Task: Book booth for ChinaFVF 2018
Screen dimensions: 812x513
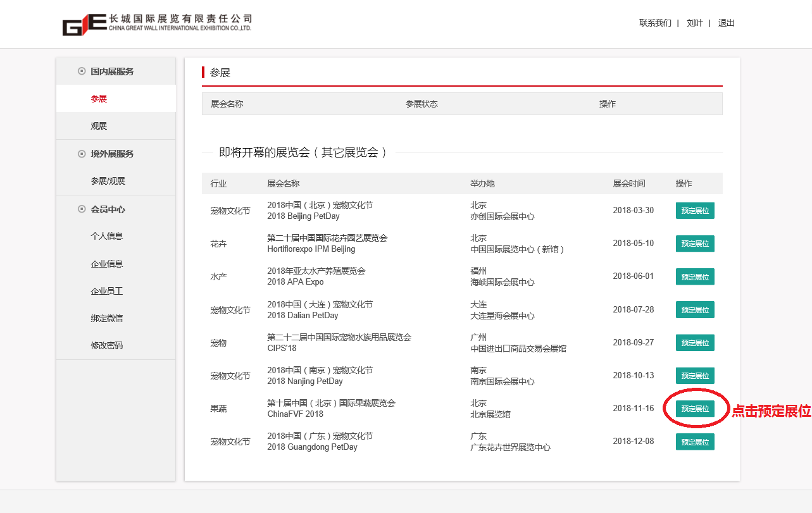Action: click(x=695, y=409)
